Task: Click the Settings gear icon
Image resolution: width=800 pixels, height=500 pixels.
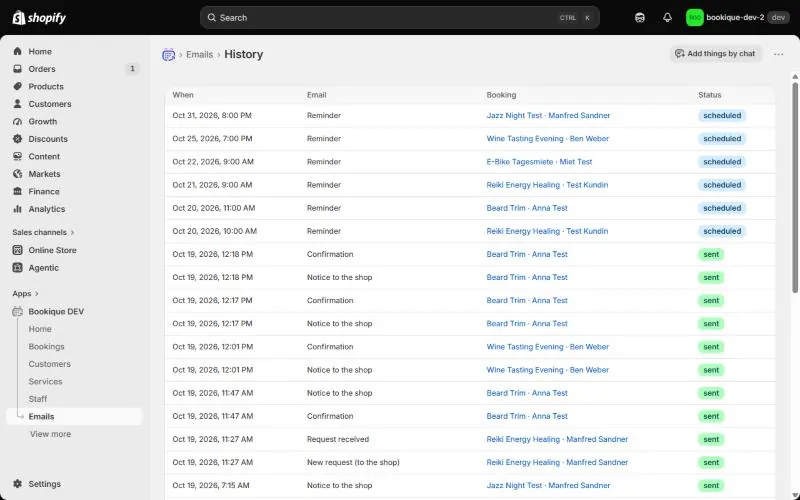Action: pos(17,484)
